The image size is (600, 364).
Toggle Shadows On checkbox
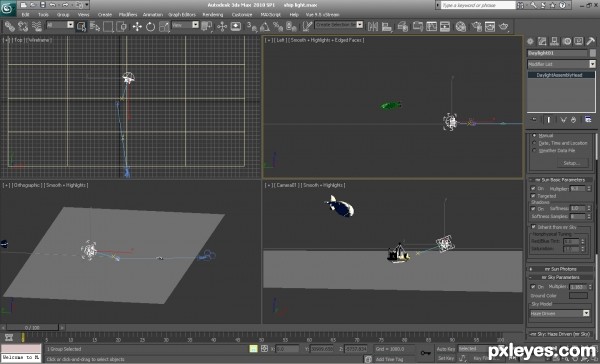click(533, 209)
